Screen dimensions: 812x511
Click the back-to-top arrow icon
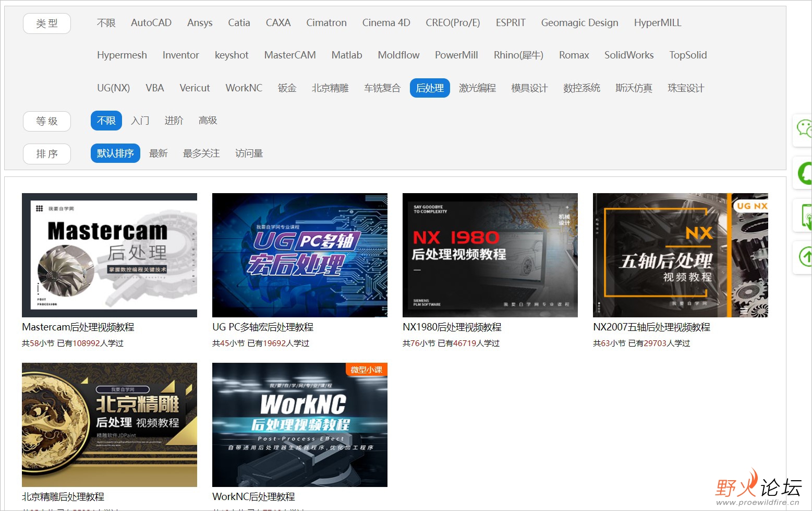806,257
